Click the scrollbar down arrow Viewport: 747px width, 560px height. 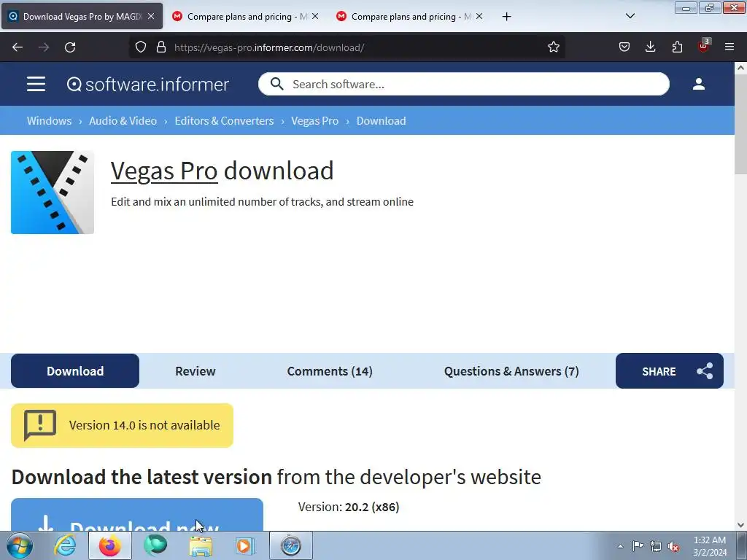(740, 525)
